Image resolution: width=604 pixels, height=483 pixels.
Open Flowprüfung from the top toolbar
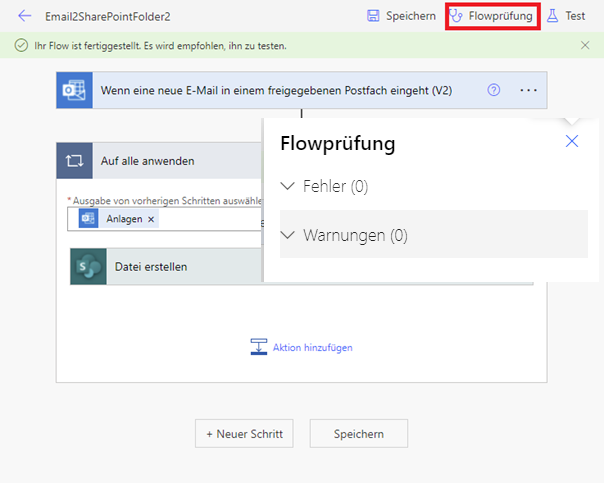tap(492, 16)
